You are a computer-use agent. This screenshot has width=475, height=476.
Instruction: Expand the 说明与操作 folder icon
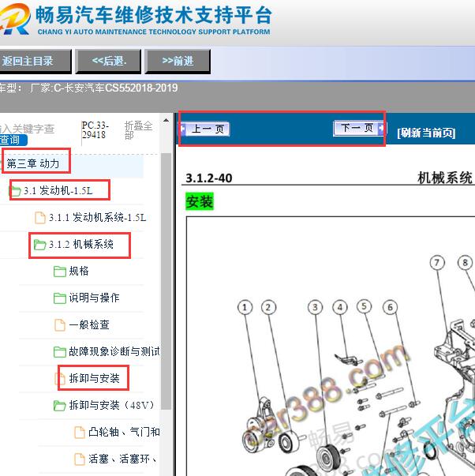point(60,298)
